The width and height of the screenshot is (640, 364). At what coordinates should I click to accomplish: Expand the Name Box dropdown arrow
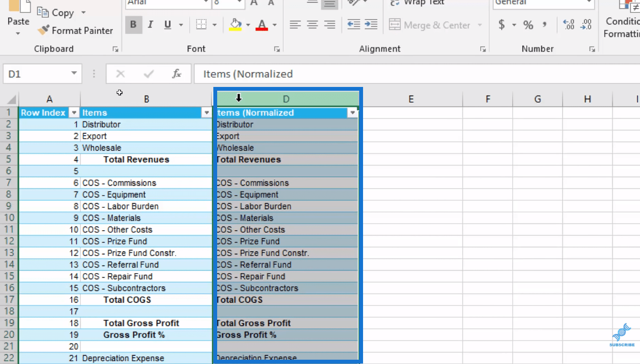[x=74, y=74]
